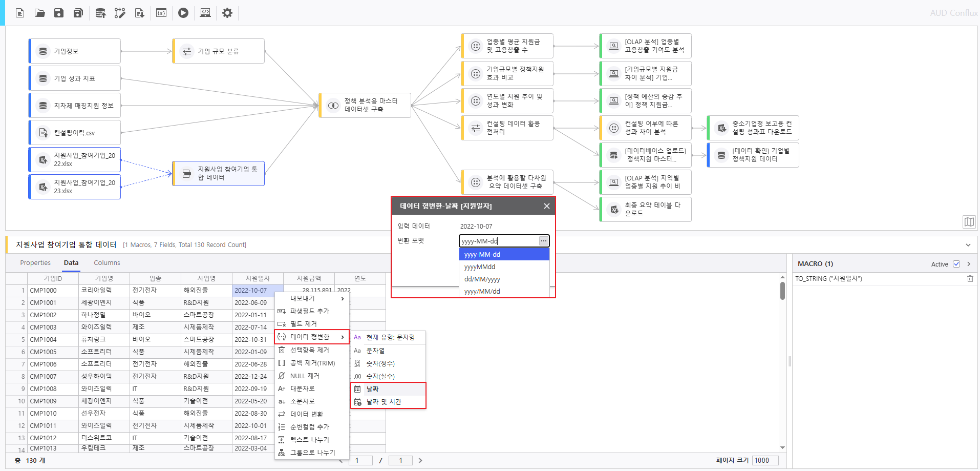Open settings gear in toolbar
Image resolution: width=980 pixels, height=471 pixels.
pos(227,13)
